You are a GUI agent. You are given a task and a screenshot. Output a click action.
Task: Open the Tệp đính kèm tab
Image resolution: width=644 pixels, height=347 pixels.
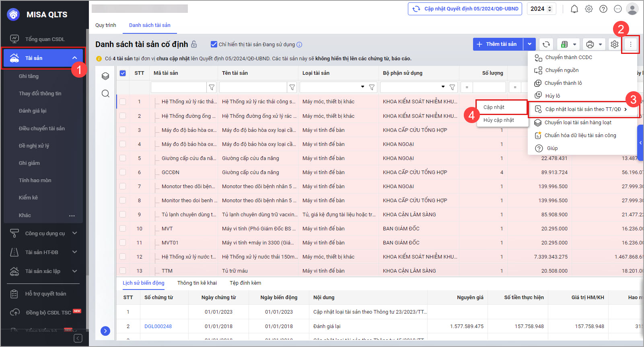pyautogui.click(x=245, y=283)
